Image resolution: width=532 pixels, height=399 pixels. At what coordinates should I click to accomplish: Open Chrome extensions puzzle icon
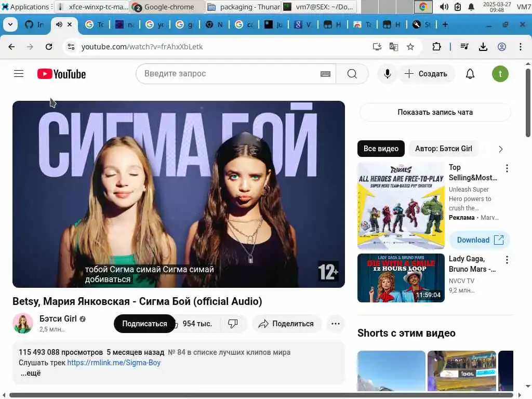436,47
